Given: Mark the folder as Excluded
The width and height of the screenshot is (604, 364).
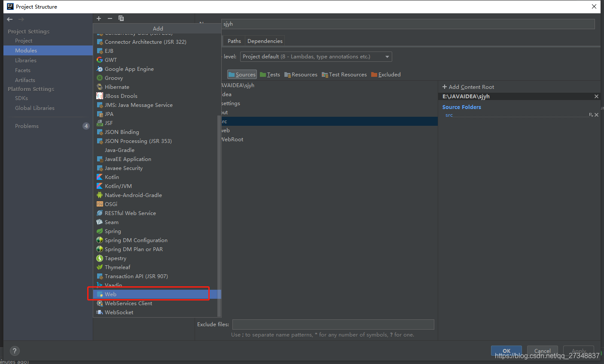Looking at the screenshot, I should (x=386, y=74).
